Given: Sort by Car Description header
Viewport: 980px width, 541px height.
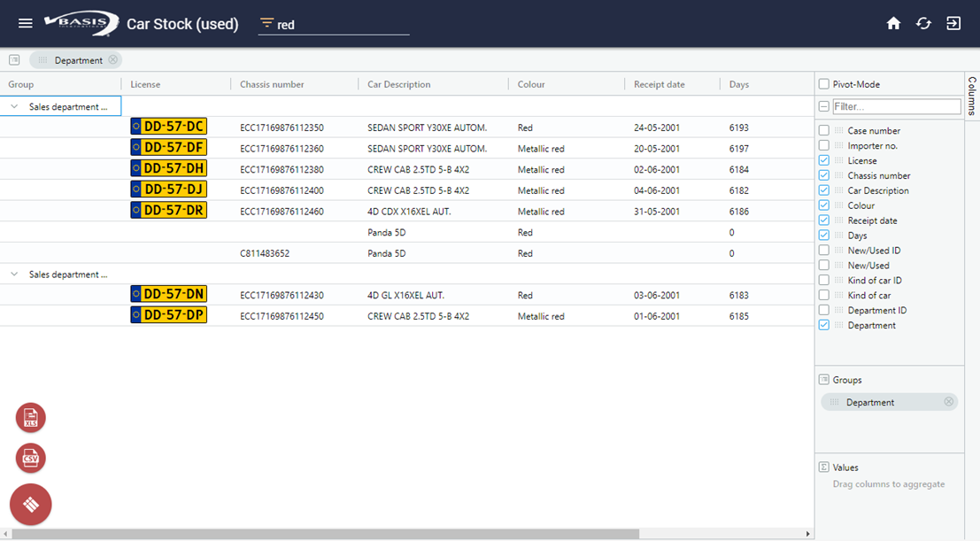Looking at the screenshot, I should coord(398,84).
